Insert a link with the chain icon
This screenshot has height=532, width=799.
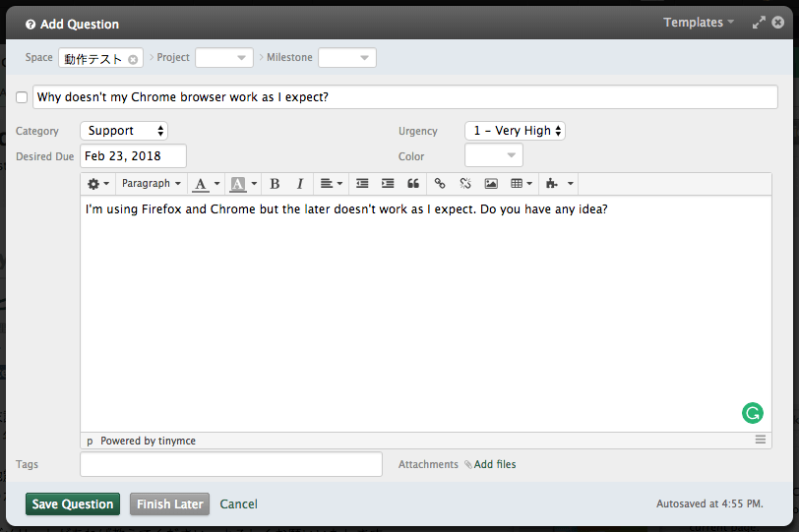click(x=440, y=184)
